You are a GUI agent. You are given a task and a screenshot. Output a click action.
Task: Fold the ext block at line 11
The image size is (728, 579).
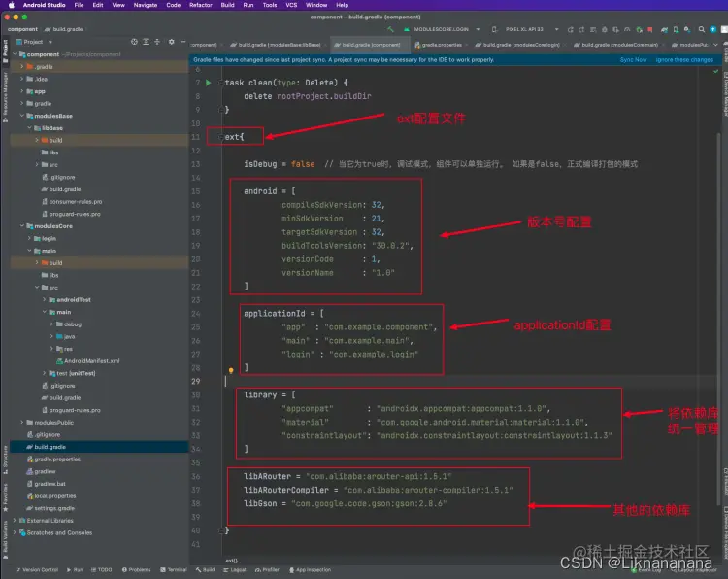pyautogui.click(x=221, y=137)
